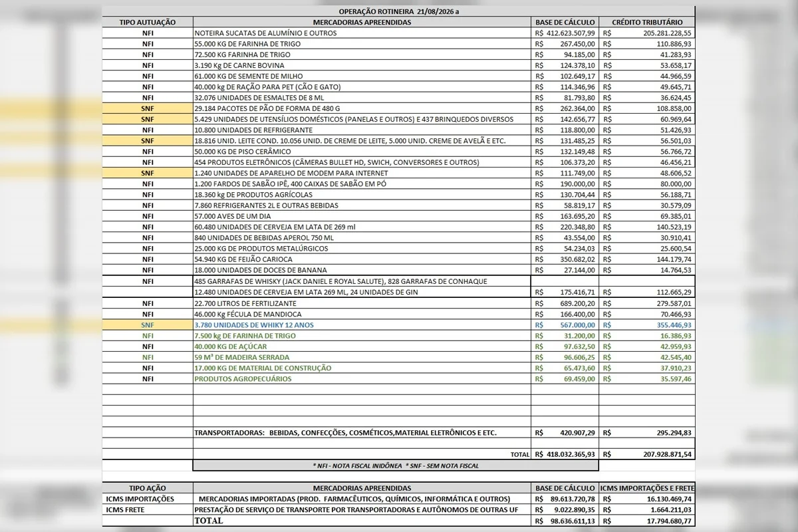Select "18.000 UNIDADES DE DOCES DE BANANA"
Image resolution: width=798 pixels, height=532 pixels.
click(362, 270)
